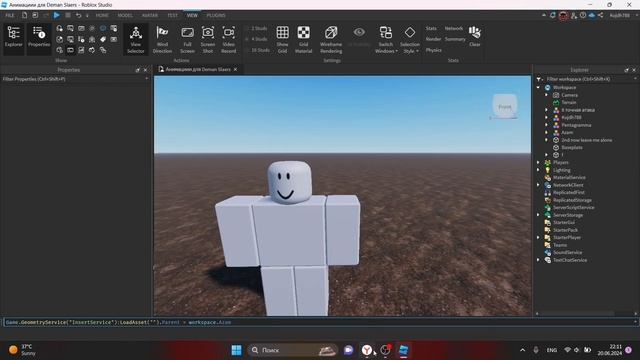Image resolution: width=640 pixels, height=360 pixels.
Task: Toggle Wireframe Rendering
Action: [x=331, y=39]
